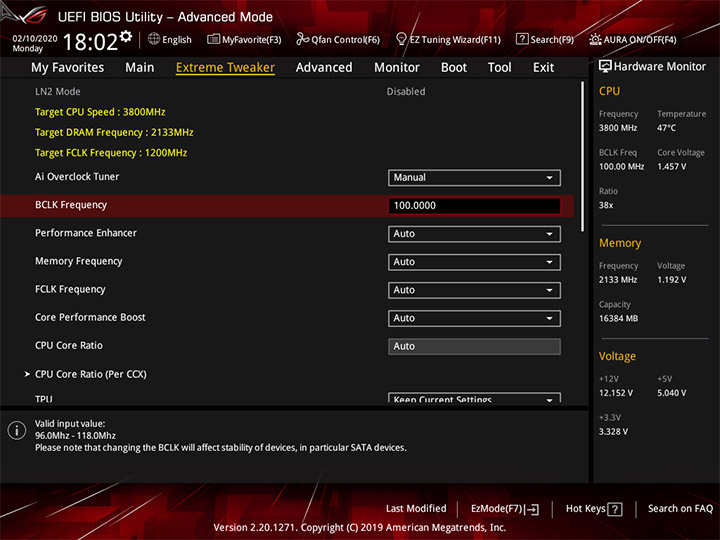Click CPU temperature 47°C value
This screenshot has width=720, height=540.
pos(666,128)
